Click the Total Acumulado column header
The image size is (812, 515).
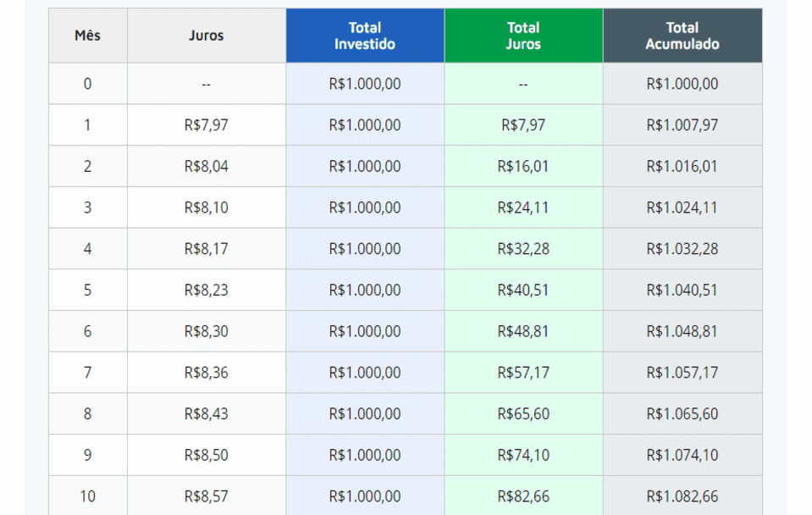[x=682, y=36]
